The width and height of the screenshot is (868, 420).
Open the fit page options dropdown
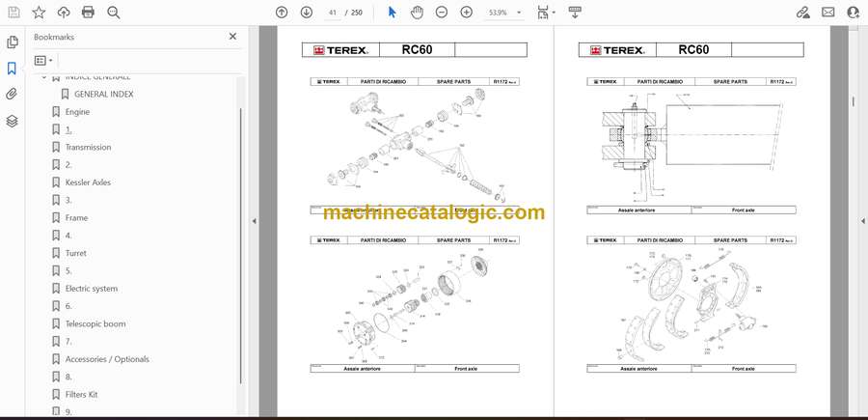point(547,13)
